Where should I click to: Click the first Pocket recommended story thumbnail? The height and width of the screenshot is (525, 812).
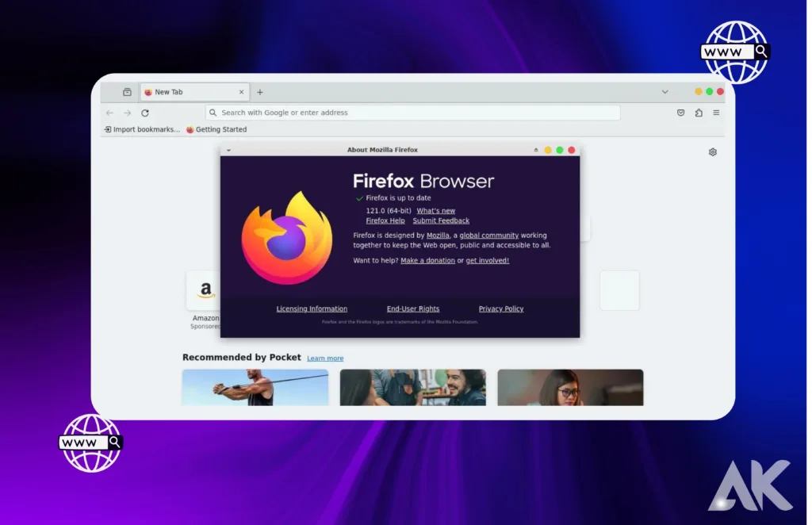(x=255, y=388)
